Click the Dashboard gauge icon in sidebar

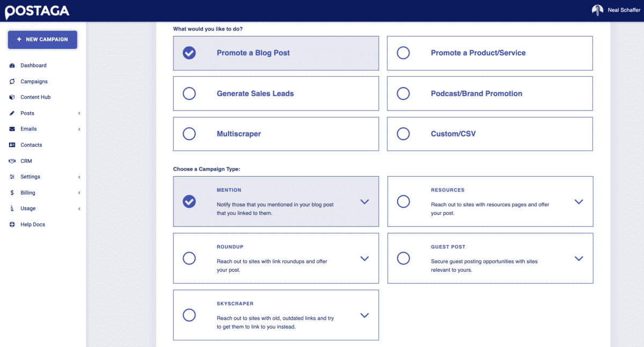pyautogui.click(x=12, y=66)
